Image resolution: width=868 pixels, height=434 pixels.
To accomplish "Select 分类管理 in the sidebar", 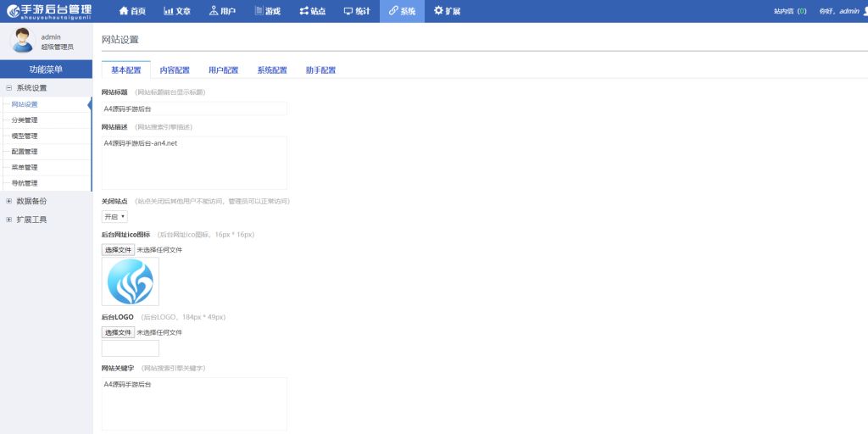I will 46,120.
